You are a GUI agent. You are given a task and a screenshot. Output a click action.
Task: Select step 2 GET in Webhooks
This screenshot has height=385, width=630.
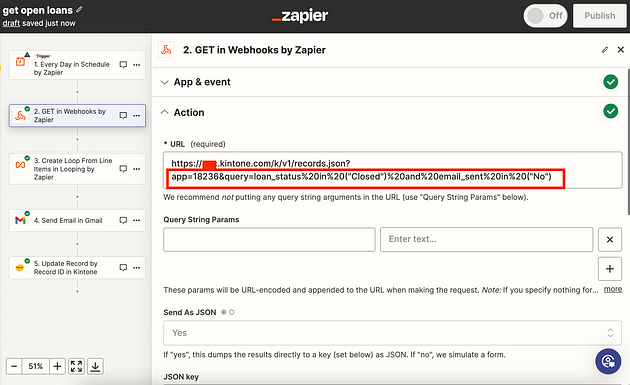(x=77, y=116)
